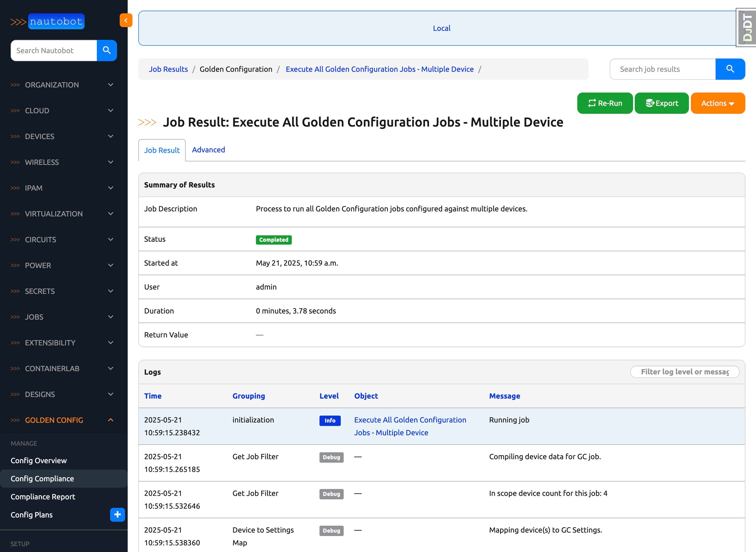Open Config Overview in sidebar
Screen dimensions: 756x552
(39, 461)
